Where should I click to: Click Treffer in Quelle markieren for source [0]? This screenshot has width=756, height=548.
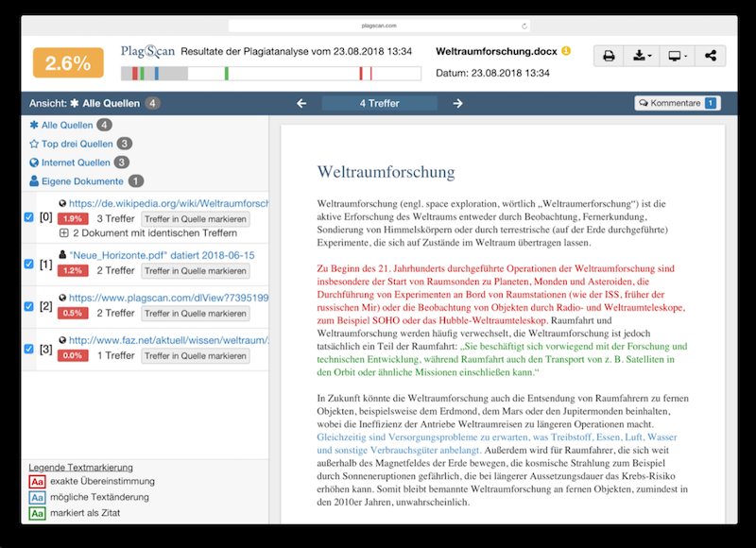click(x=196, y=219)
